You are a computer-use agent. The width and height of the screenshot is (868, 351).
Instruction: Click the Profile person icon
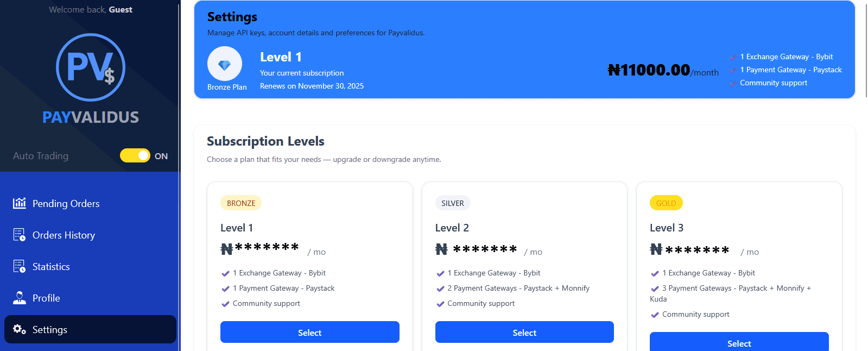coord(20,298)
